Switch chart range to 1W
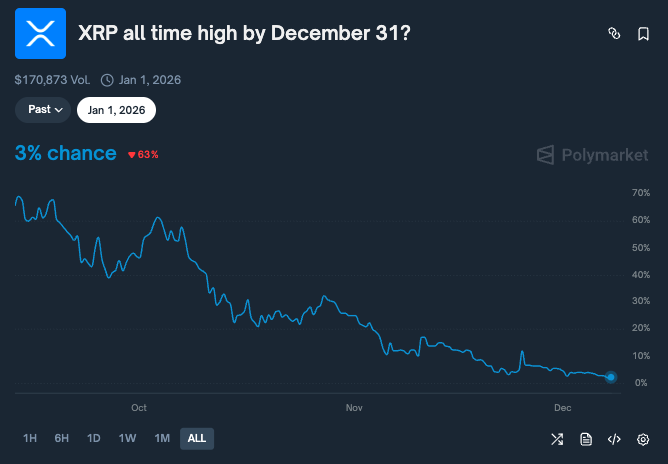 click(x=127, y=439)
